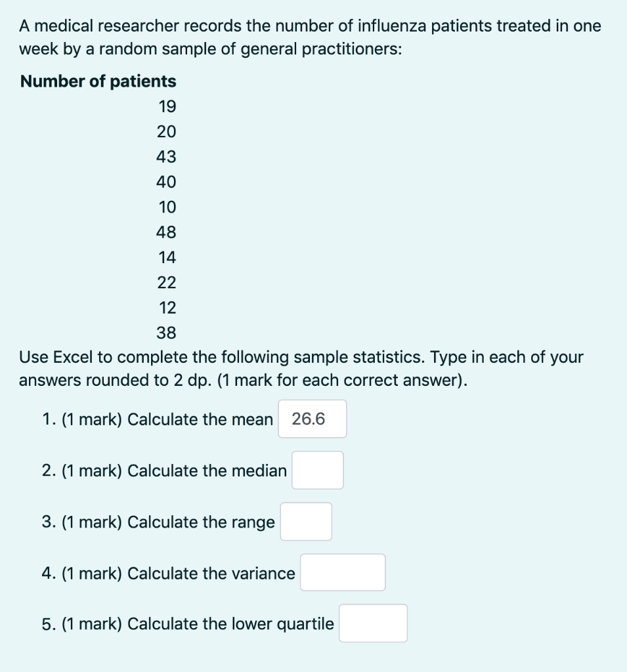
Task: Click the data value 14
Action: tap(167, 257)
